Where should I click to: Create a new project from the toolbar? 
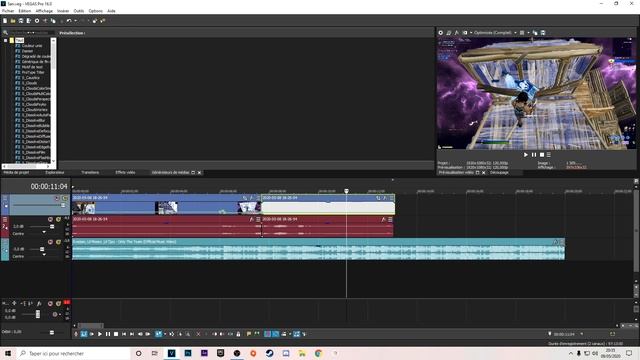pyautogui.click(x=5, y=20)
